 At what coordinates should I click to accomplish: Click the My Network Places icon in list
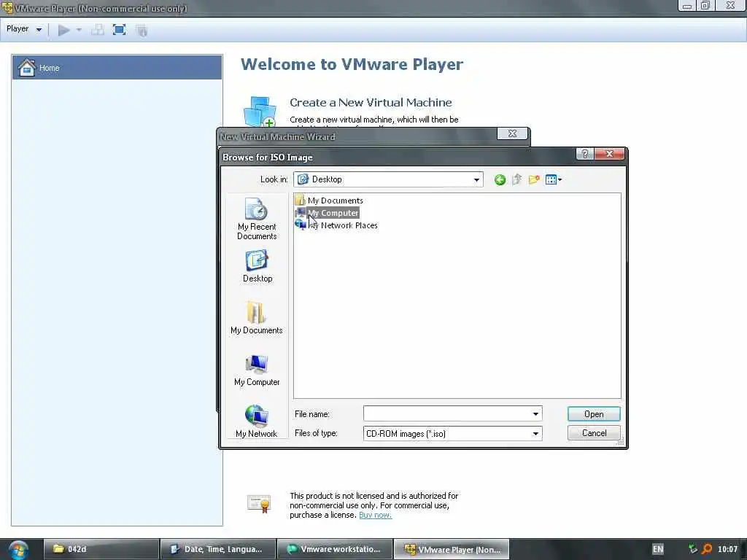tap(300, 225)
